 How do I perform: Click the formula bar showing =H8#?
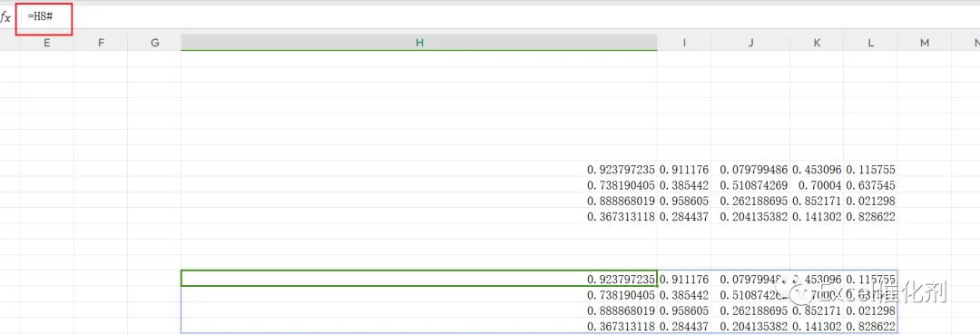click(500, 17)
